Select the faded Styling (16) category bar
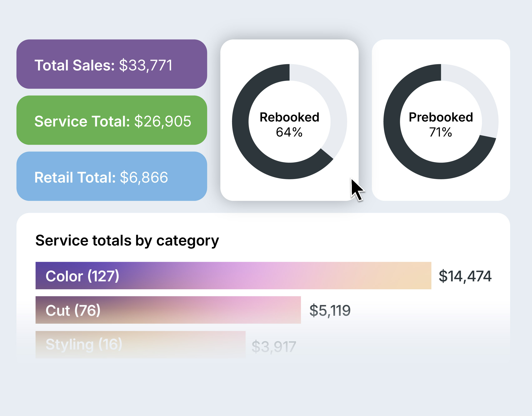This screenshot has height=416, width=532. coord(140,344)
